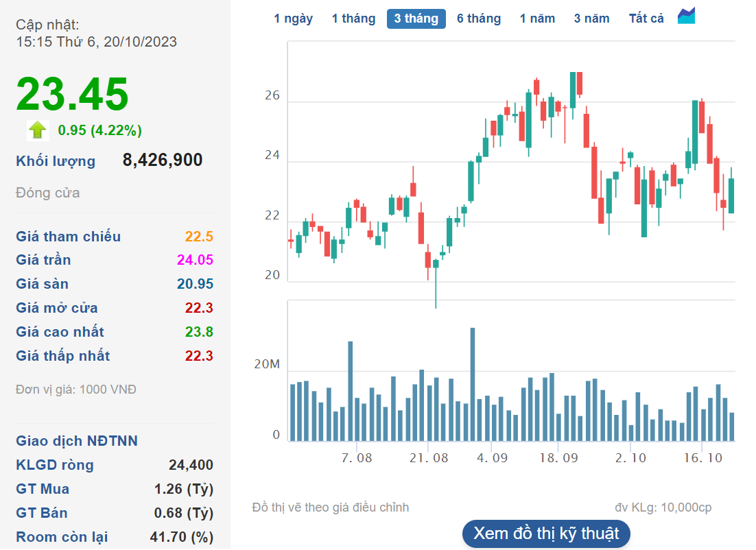
Task: Click the 7.08 date label
Action: (356, 457)
